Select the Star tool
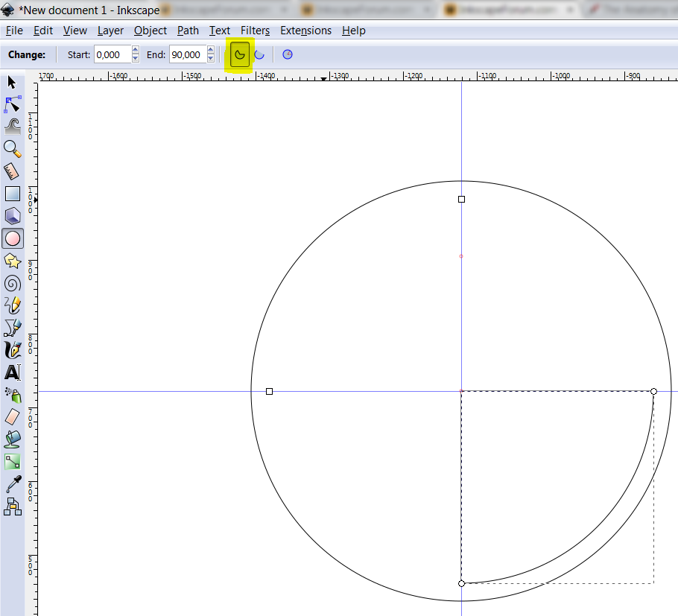Viewport: 678px width, 616px height. 12,261
